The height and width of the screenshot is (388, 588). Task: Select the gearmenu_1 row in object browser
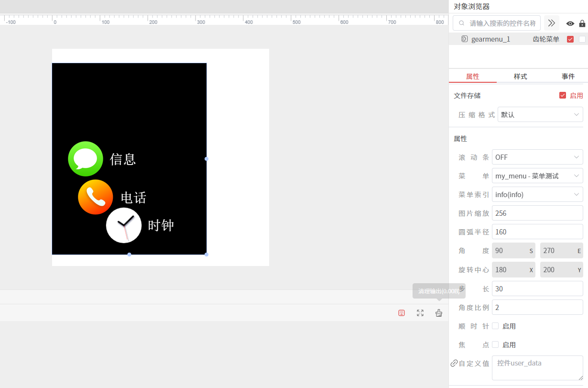pos(518,39)
